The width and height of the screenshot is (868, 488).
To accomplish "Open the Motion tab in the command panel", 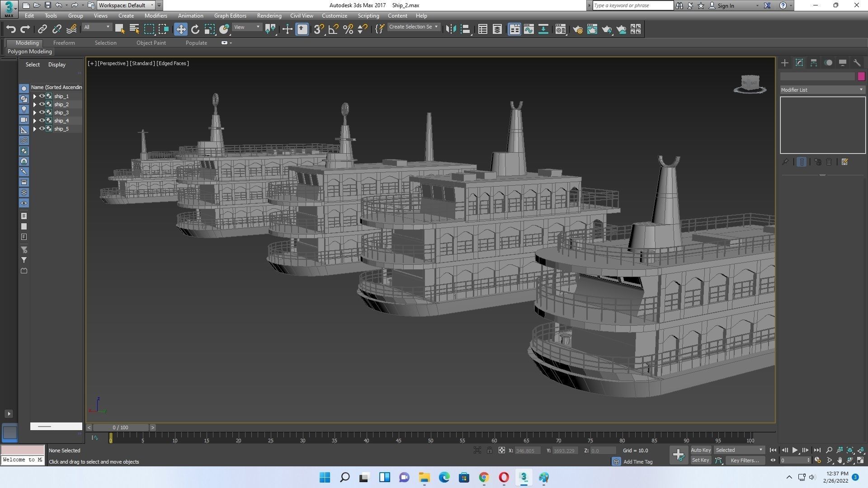I will (828, 63).
